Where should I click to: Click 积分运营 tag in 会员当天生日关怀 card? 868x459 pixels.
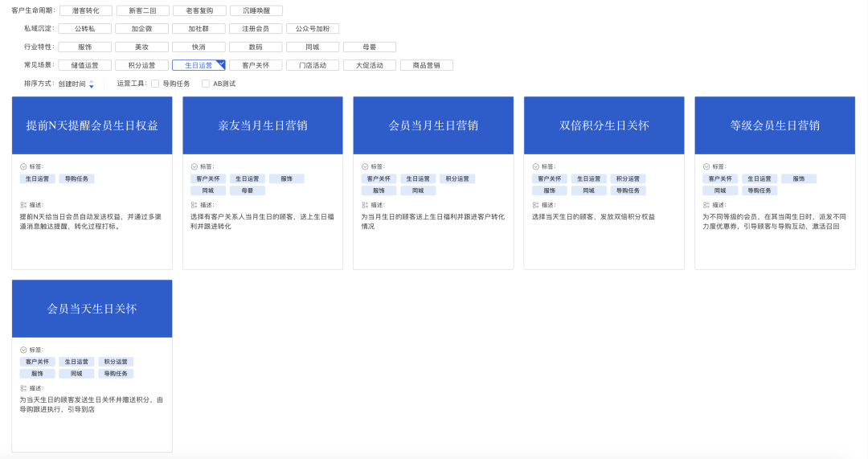pos(116,362)
